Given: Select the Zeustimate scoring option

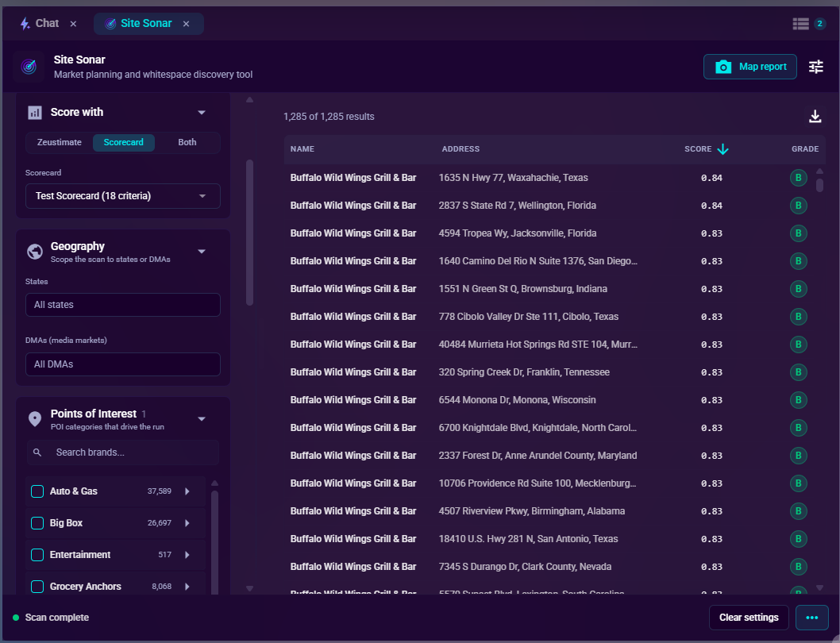Looking at the screenshot, I should coord(60,143).
